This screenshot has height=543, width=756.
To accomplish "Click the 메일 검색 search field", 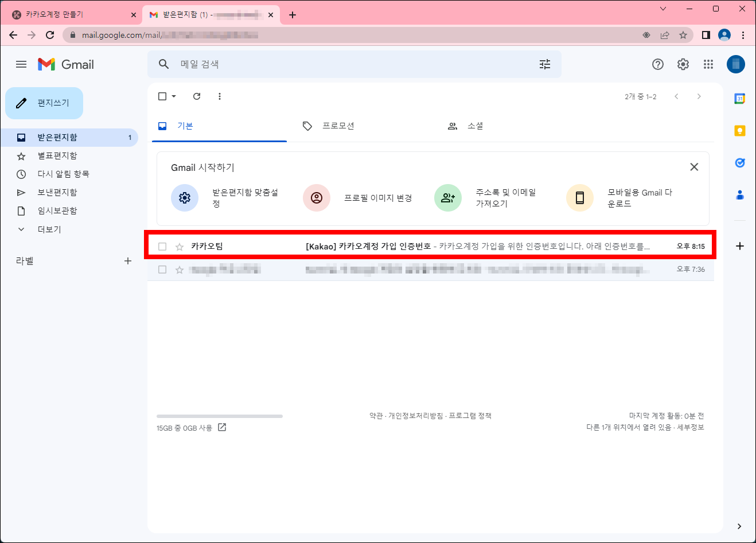I will [x=356, y=64].
